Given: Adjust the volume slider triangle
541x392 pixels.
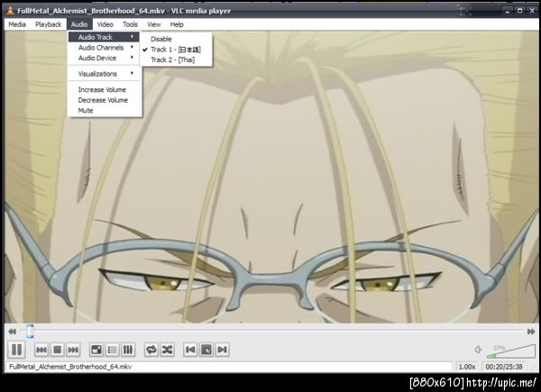Looking at the screenshot, I should click(511, 351).
